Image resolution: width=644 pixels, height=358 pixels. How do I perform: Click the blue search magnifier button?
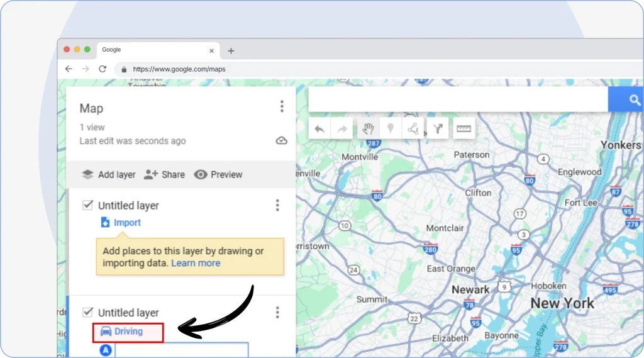[626, 99]
